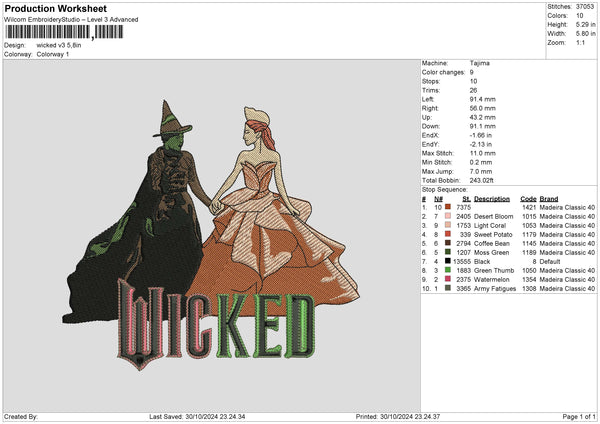
Task: Click 'Wilcom EmbroideryStudio – Level 3 Advanced' text
Action: [x=71, y=20]
